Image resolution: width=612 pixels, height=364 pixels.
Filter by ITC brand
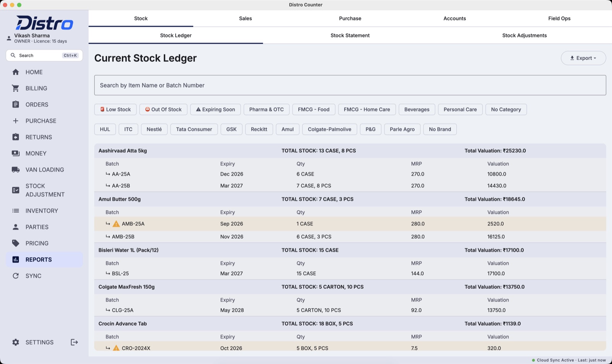(x=128, y=129)
